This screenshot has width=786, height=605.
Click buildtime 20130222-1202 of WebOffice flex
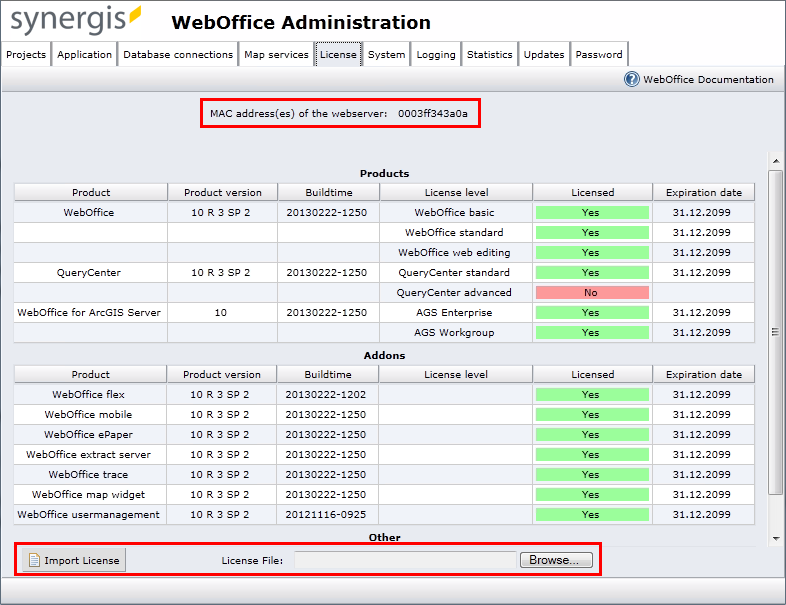tap(326, 394)
